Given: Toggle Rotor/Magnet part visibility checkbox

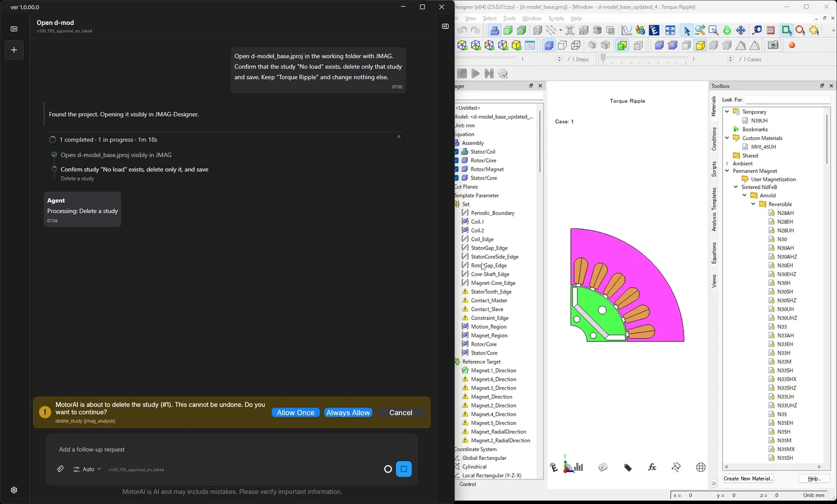Looking at the screenshot, I should point(457,169).
